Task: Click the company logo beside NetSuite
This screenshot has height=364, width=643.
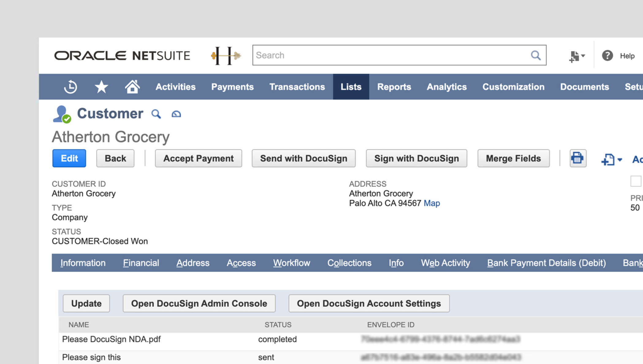Action: coord(226,55)
